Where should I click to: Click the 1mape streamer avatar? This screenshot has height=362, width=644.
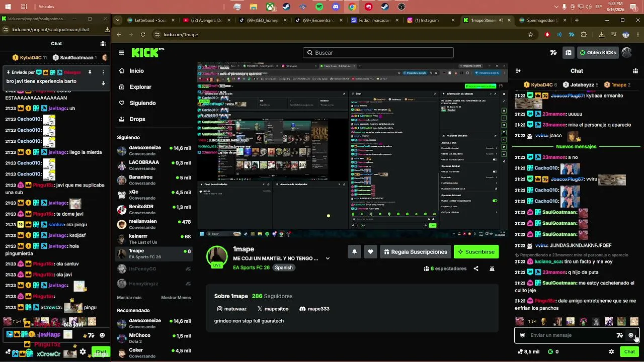coord(217,256)
